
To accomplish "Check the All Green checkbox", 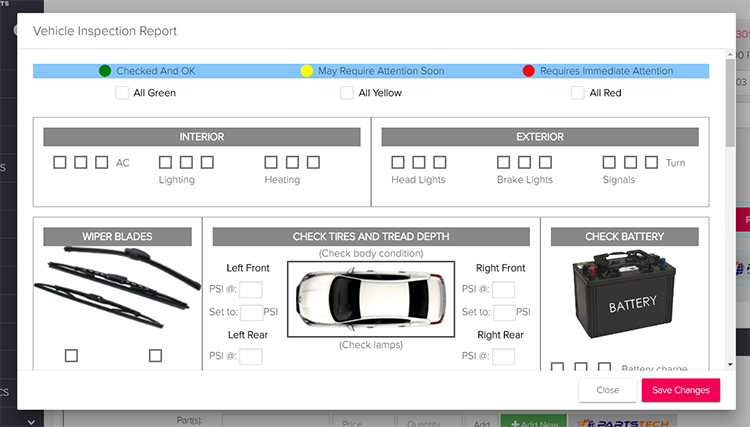I will [122, 93].
